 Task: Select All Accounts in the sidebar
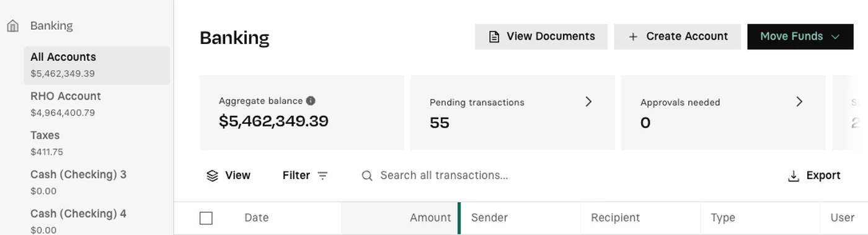tap(97, 65)
